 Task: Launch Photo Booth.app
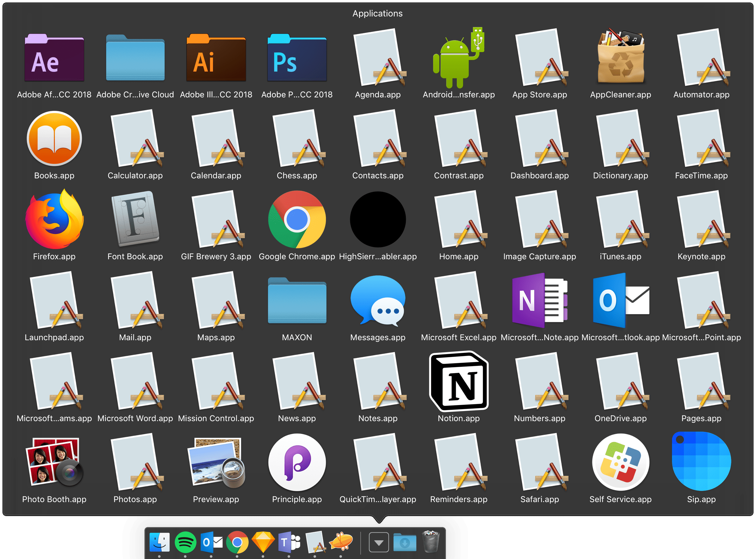click(x=54, y=463)
